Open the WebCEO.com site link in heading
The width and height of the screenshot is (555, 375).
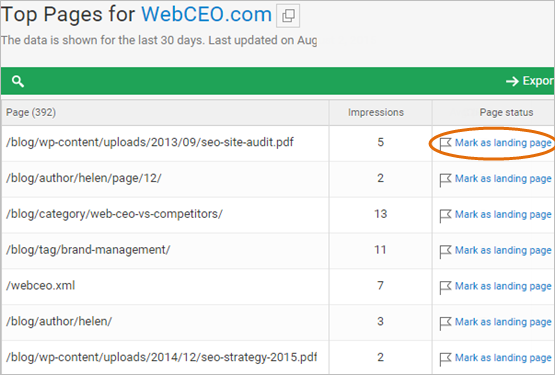tap(206, 15)
